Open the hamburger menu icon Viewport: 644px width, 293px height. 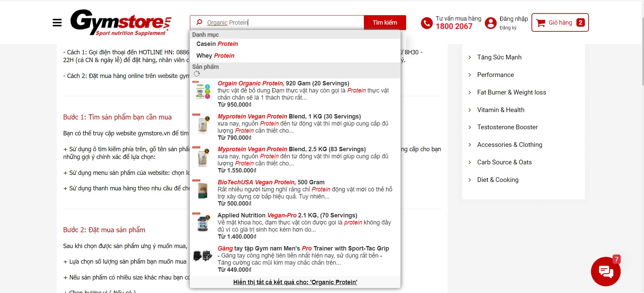click(x=57, y=23)
